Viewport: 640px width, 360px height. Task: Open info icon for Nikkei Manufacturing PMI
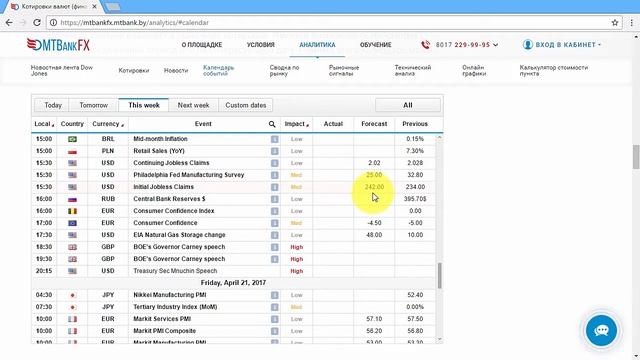(274, 295)
